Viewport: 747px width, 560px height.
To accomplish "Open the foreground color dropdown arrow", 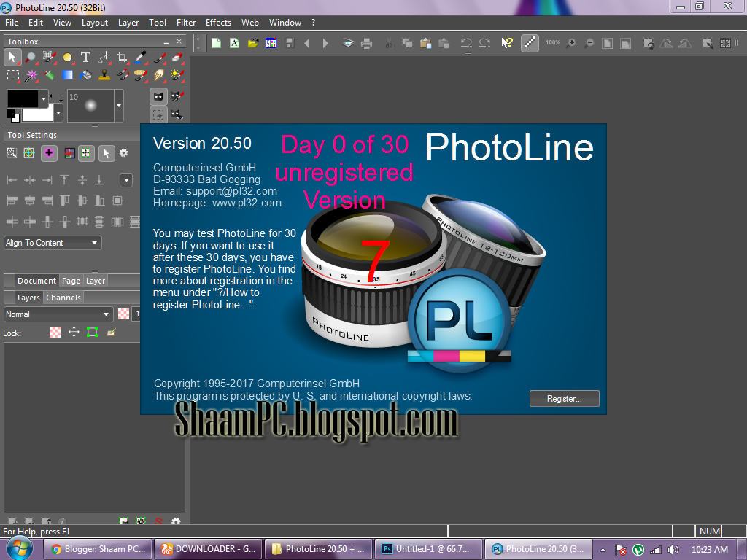I will (44, 98).
